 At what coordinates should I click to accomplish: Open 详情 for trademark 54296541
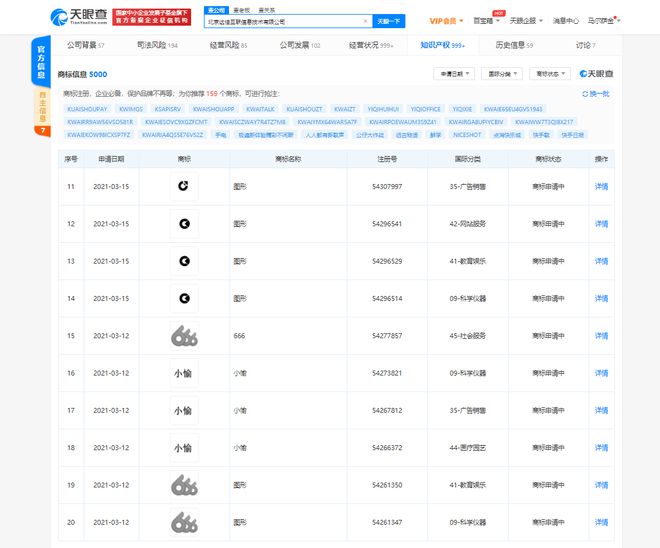click(601, 223)
